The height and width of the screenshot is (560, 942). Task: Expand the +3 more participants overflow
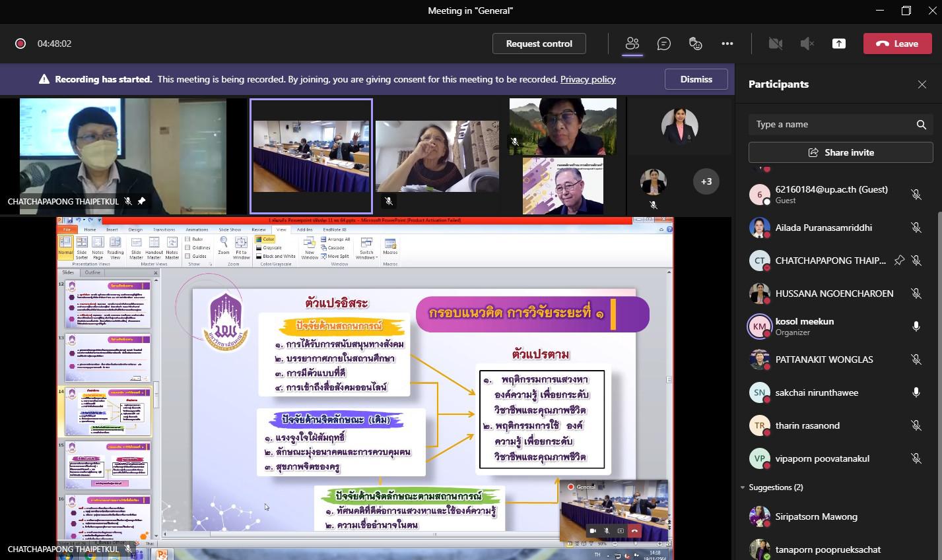click(x=706, y=181)
